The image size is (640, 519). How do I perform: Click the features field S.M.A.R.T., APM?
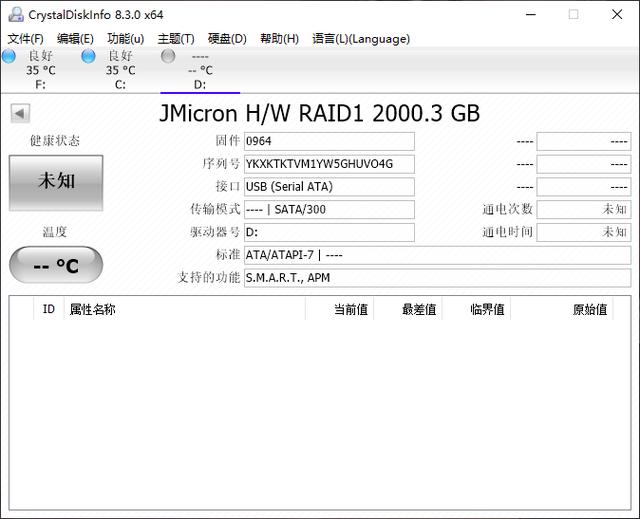click(x=438, y=278)
